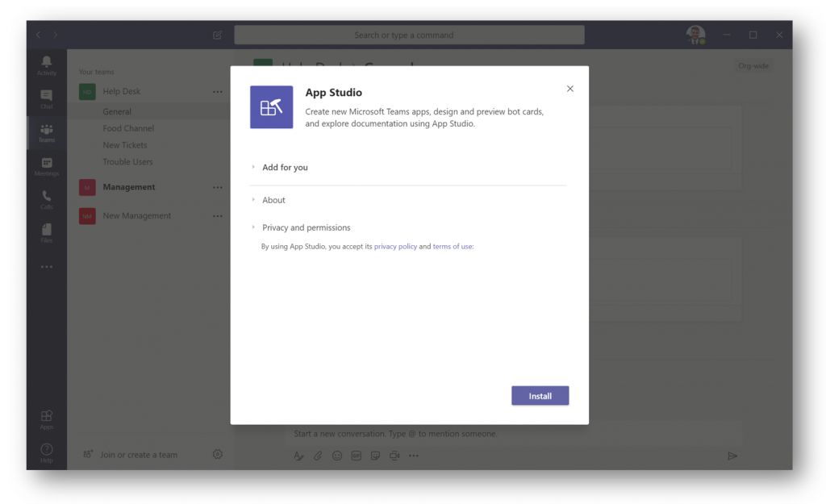826x504 pixels.
Task: Open New Management team more options
Action: [218, 216]
